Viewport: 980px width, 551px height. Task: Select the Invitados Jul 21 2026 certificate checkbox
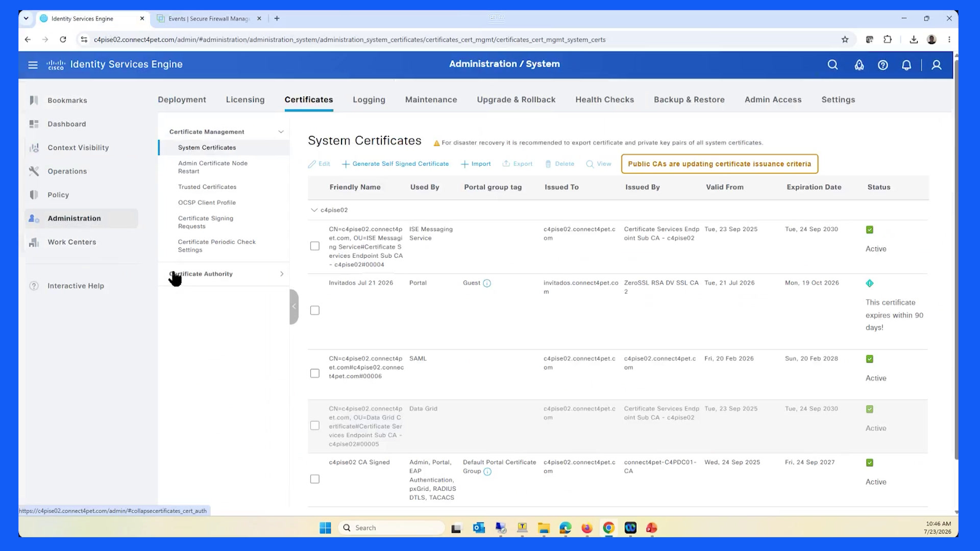point(315,311)
